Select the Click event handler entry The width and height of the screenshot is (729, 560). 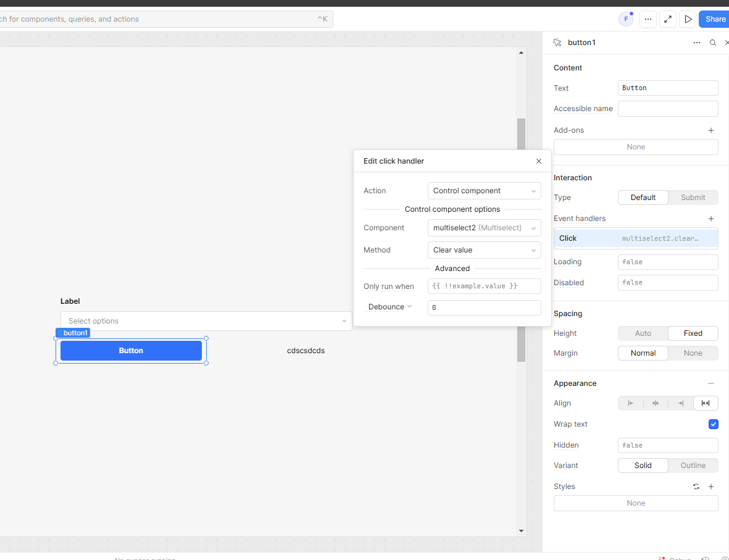636,238
